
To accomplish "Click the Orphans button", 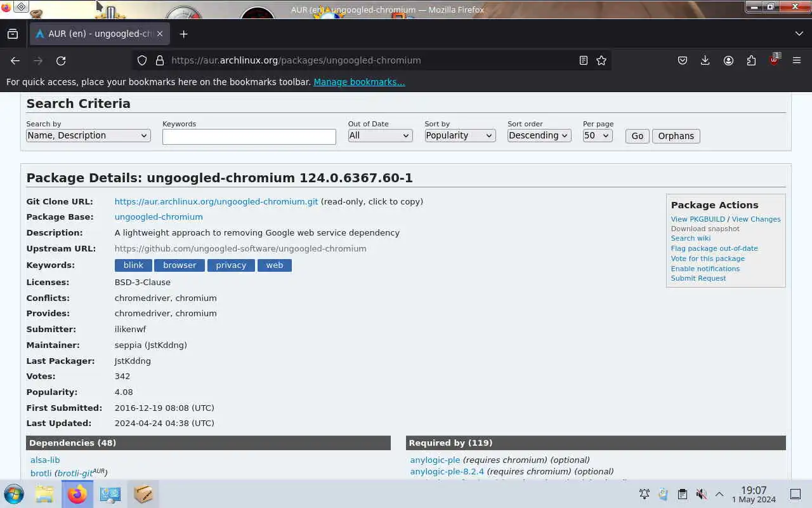I will (676, 136).
